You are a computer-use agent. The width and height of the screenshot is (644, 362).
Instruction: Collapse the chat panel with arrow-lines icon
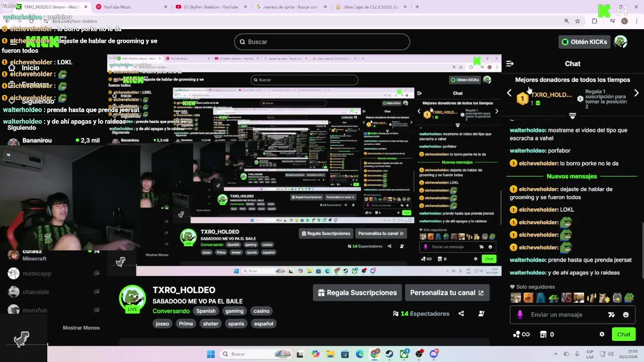(510, 64)
